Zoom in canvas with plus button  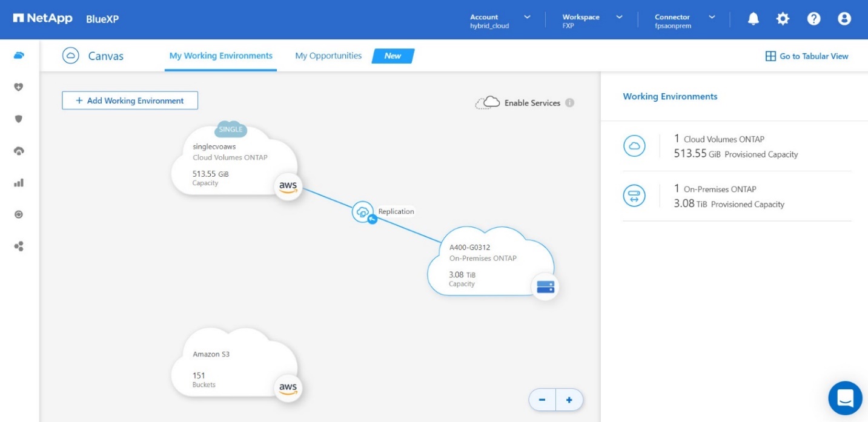(569, 400)
